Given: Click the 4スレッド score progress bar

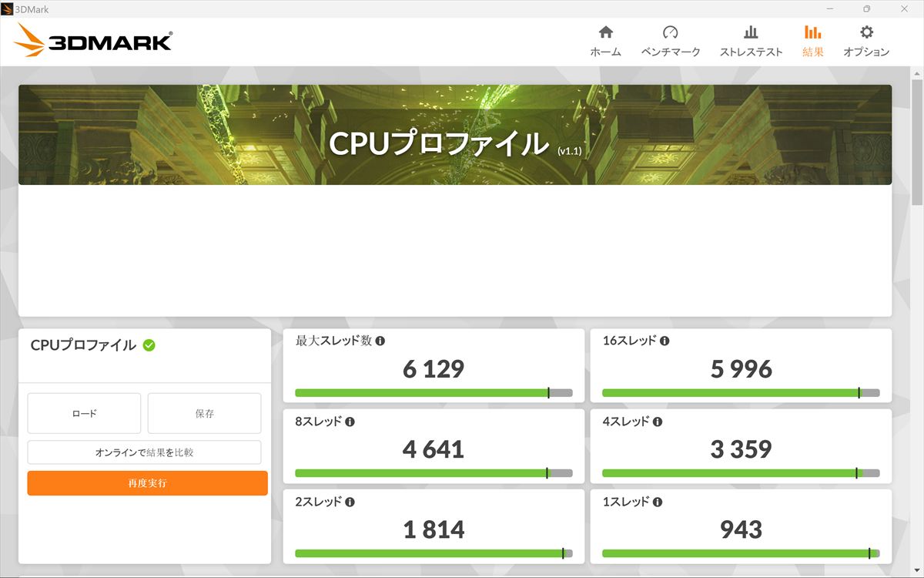Looking at the screenshot, I should [x=741, y=473].
